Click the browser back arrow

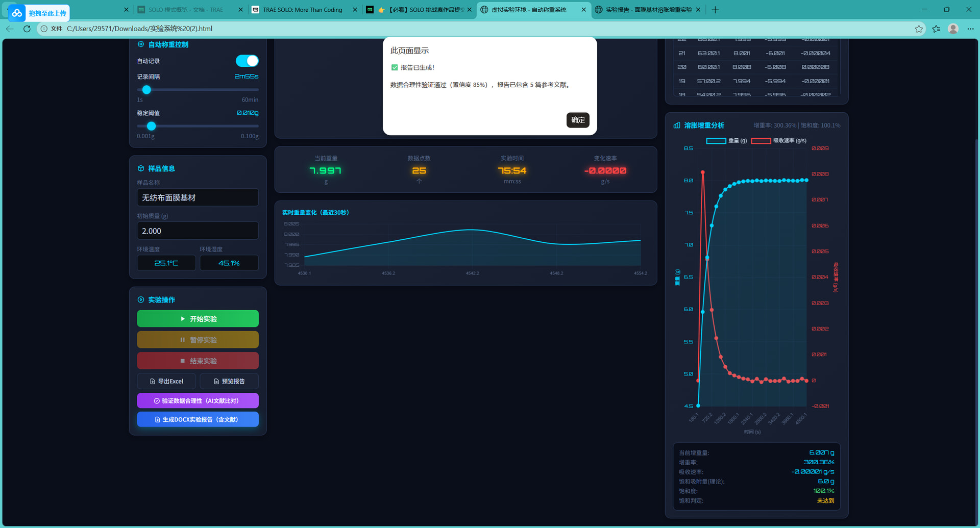pos(10,29)
